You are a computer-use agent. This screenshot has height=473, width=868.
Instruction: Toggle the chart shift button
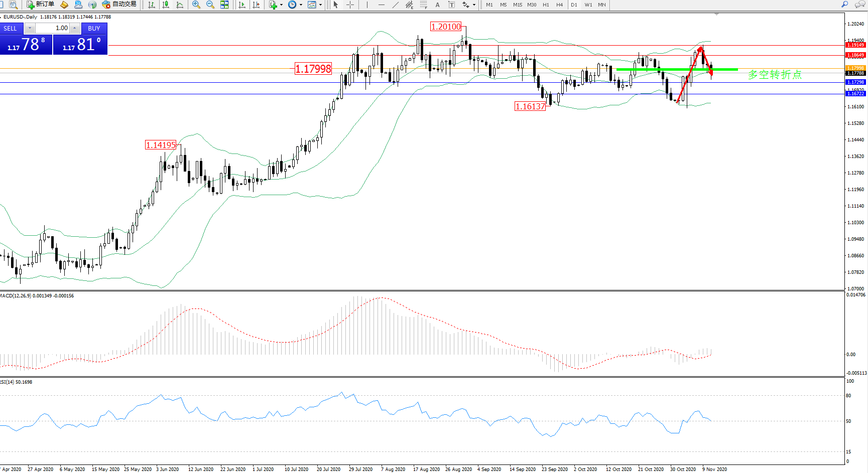click(256, 5)
